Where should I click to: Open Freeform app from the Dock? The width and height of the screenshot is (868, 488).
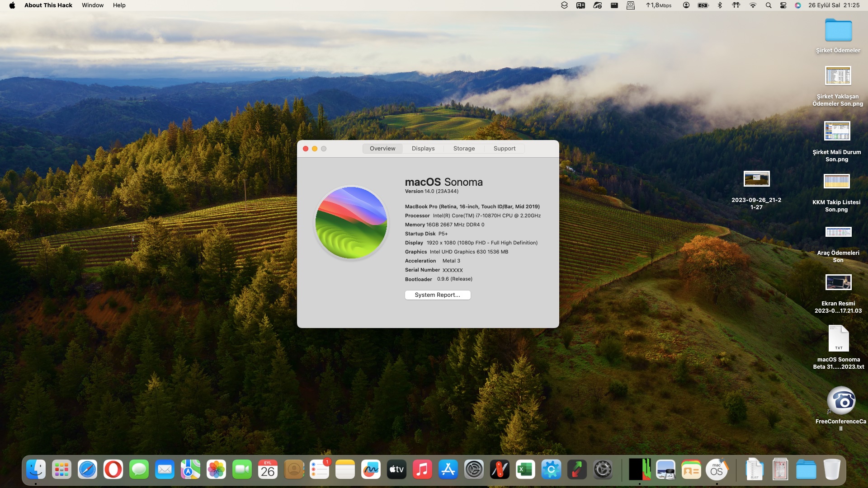pos(371,470)
